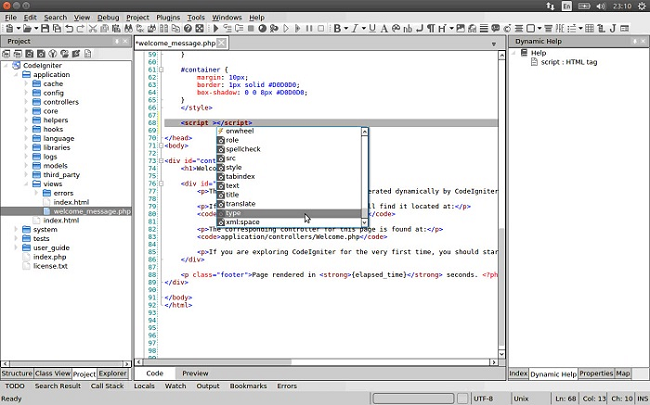This screenshot has width=650, height=405.
Task: Click the Cut scissors icon
Action: pos(93,29)
